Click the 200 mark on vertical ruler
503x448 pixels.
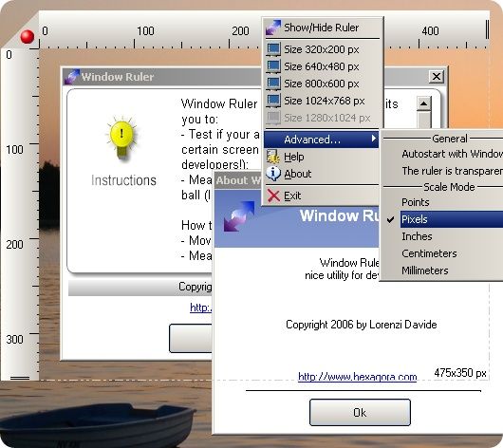point(15,245)
